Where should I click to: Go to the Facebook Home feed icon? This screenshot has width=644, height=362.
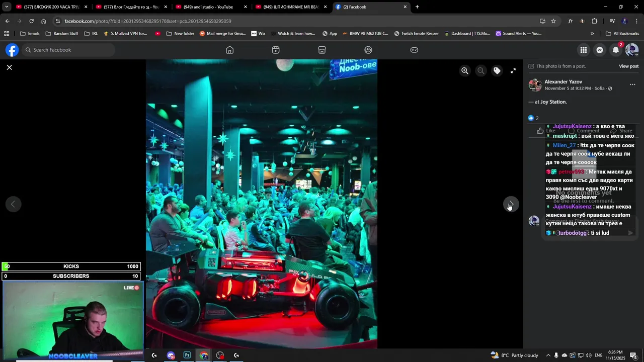coord(230,50)
